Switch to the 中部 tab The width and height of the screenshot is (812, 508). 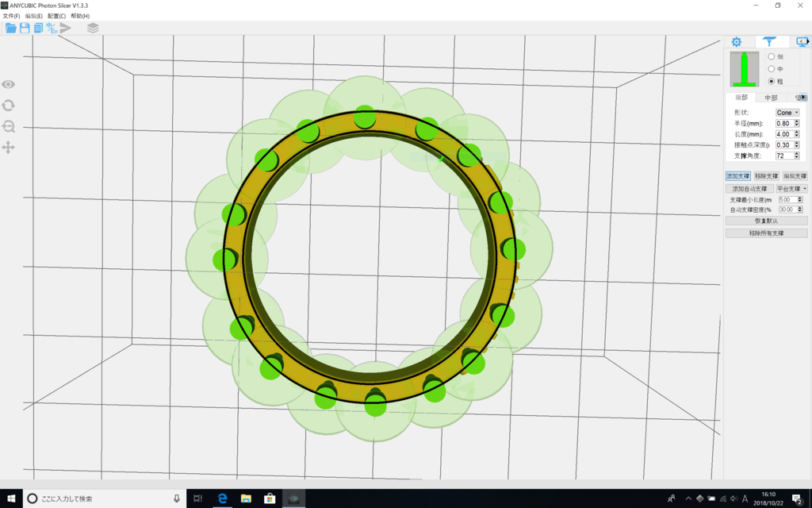[x=771, y=98]
